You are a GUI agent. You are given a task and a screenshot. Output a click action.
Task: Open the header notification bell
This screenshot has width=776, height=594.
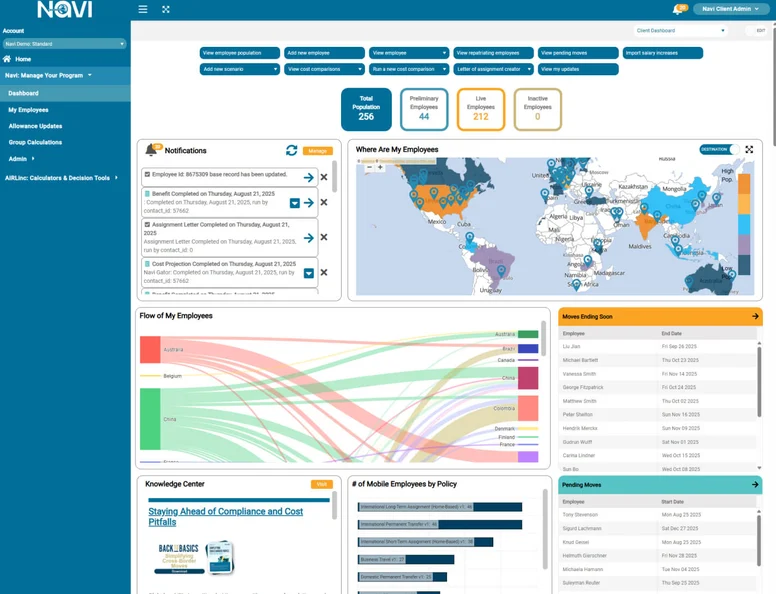click(678, 10)
